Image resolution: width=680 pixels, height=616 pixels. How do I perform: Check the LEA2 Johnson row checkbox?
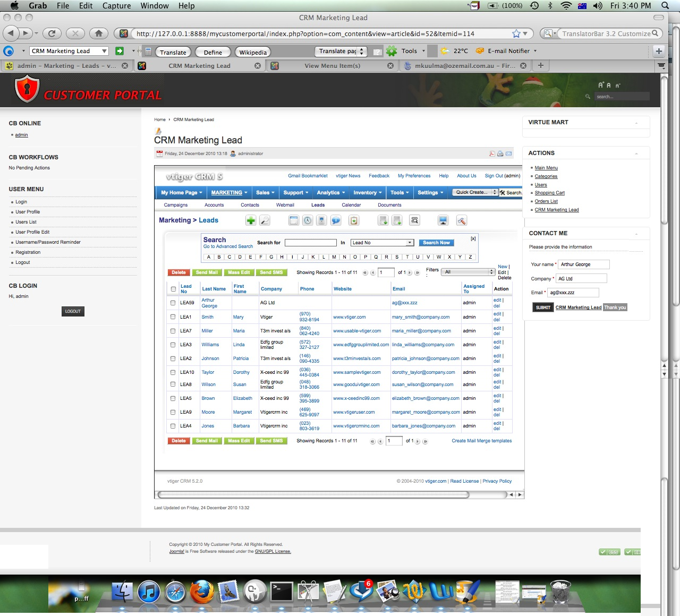coord(173,358)
